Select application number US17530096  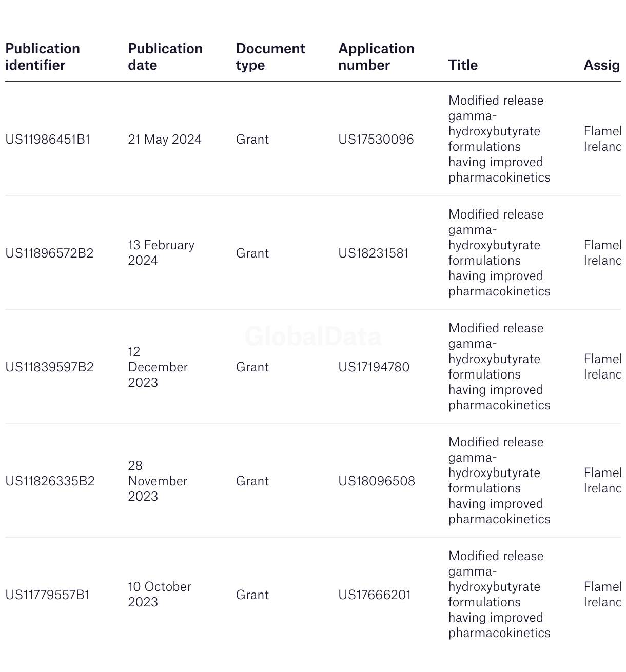tap(376, 140)
